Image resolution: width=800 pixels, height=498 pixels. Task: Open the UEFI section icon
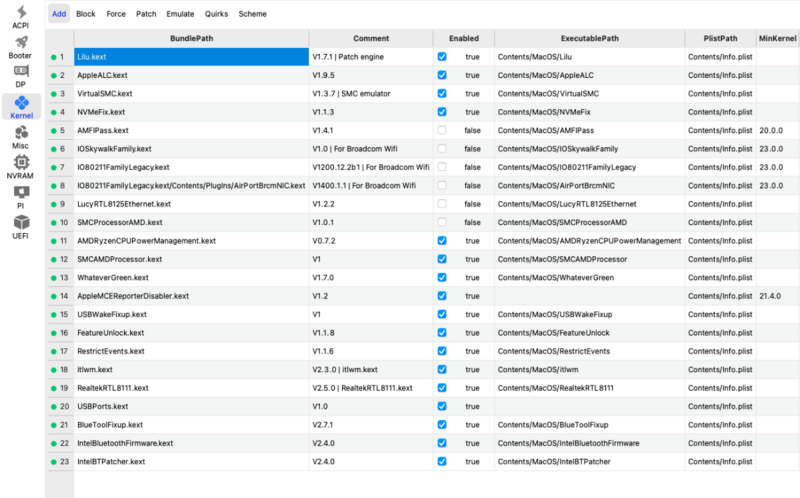(x=20, y=225)
